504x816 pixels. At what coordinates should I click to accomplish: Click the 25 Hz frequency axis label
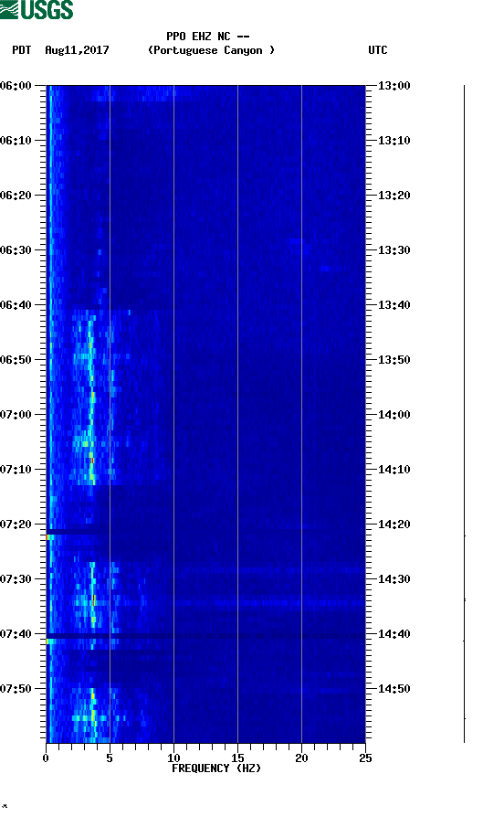pyautogui.click(x=365, y=758)
